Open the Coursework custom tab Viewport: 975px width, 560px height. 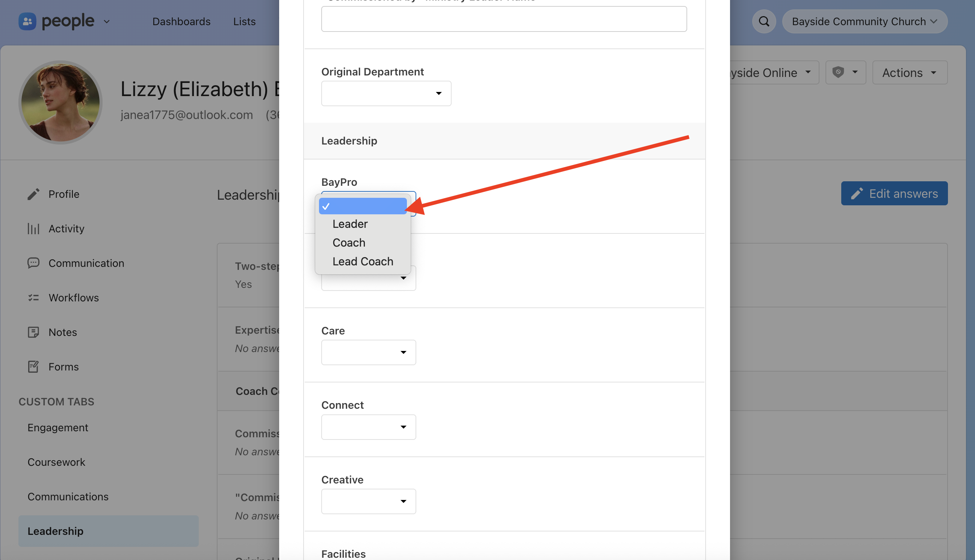click(56, 462)
